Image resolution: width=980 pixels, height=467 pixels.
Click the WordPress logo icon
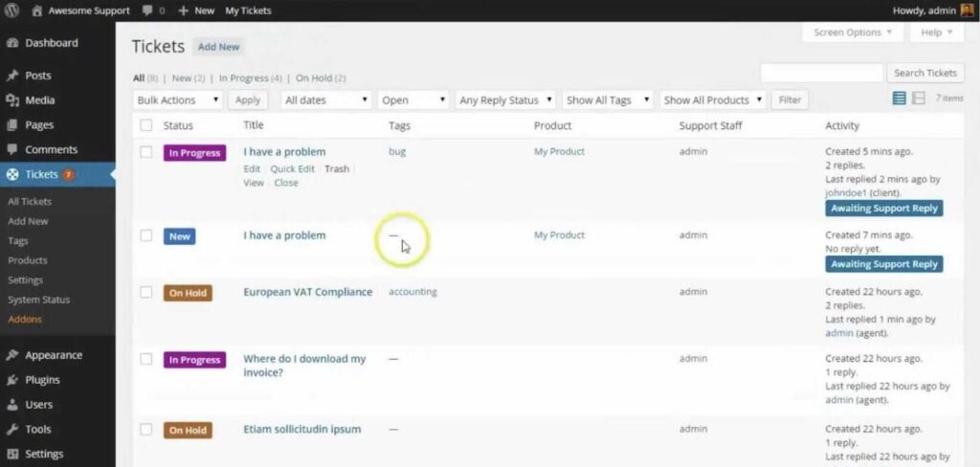coord(12,11)
